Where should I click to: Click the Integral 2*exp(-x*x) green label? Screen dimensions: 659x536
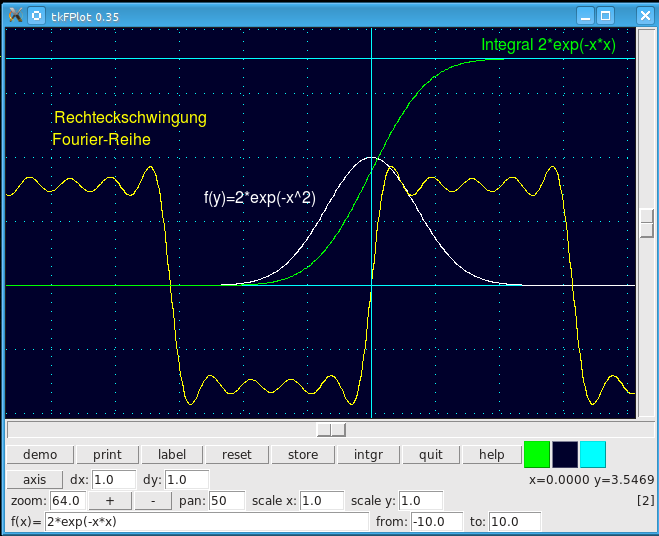point(548,45)
